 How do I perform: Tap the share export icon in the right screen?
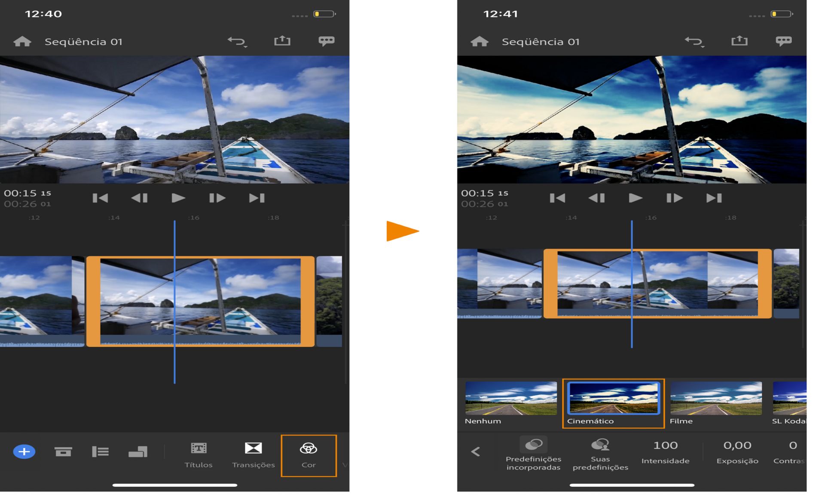tap(739, 41)
